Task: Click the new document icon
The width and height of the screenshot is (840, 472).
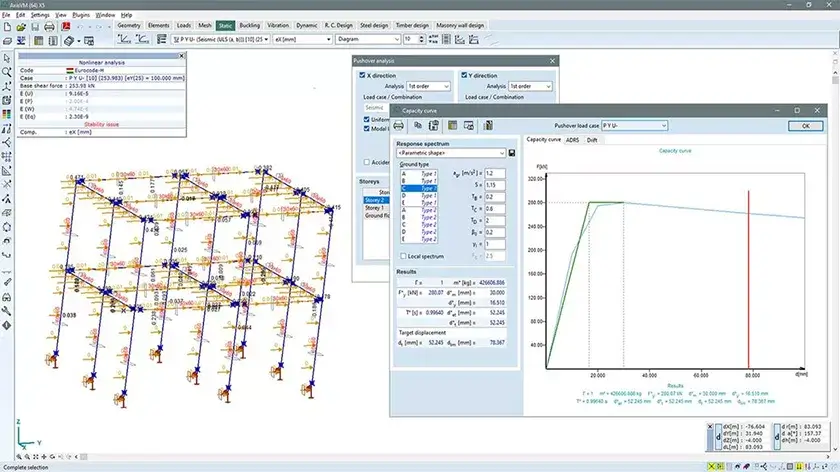Action: (x=7, y=26)
